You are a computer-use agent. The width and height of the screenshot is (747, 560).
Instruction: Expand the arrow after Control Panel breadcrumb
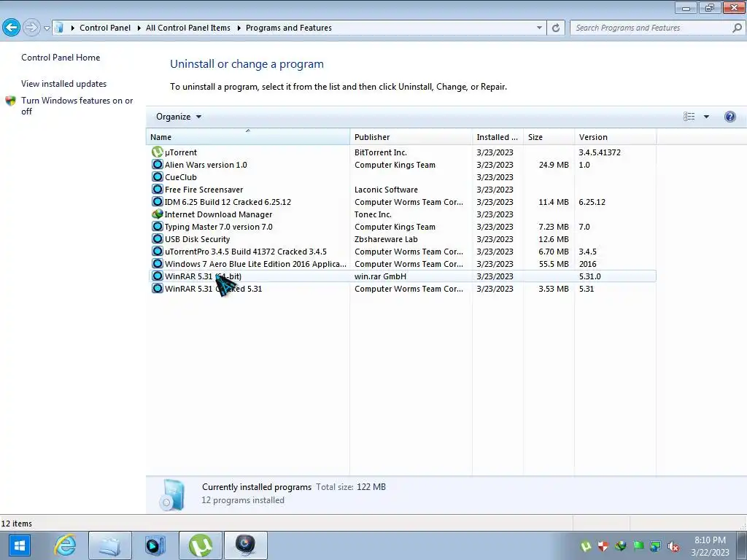click(139, 28)
